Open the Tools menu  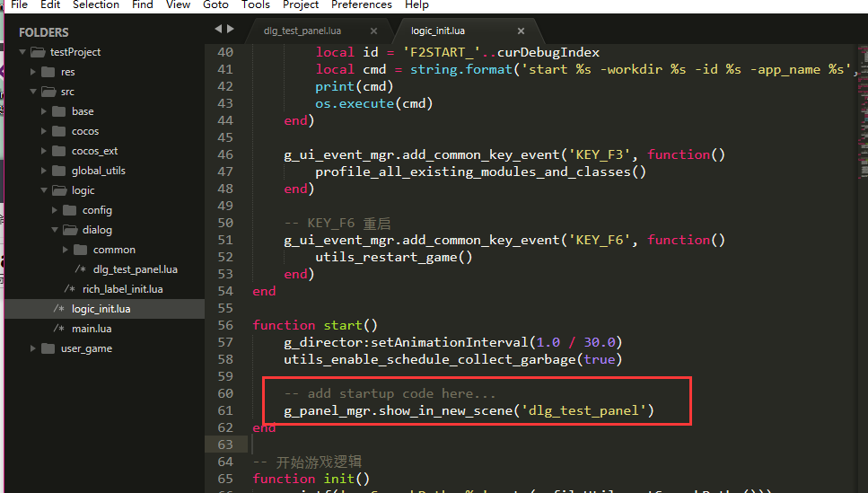(256, 4)
